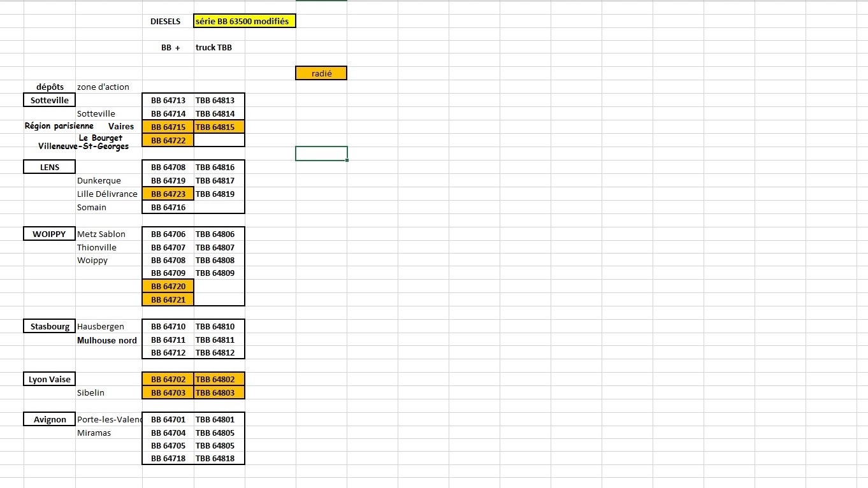The image size is (868, 488).
Task: Select the orange BB 64703 cell
Action: [168, 392]
